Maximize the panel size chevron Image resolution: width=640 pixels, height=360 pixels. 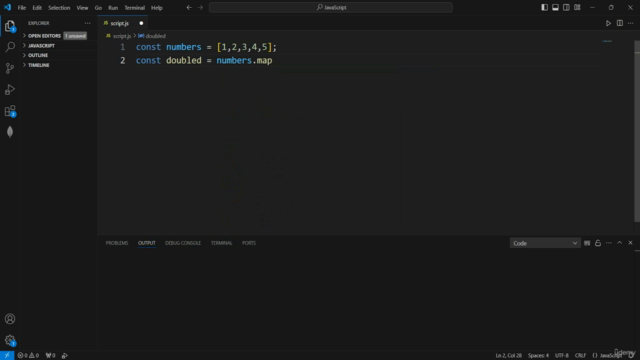(620, 243)
